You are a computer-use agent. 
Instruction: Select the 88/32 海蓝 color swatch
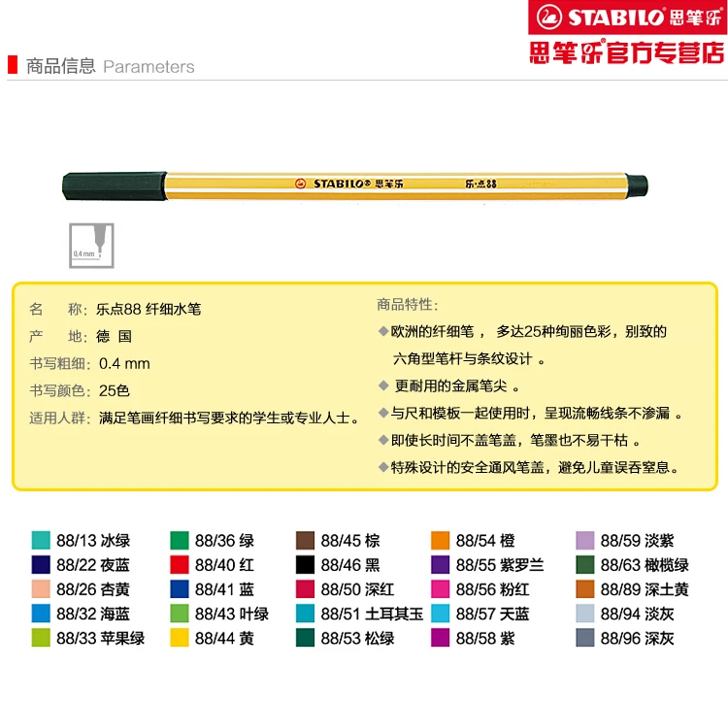[x=41, y=614]
